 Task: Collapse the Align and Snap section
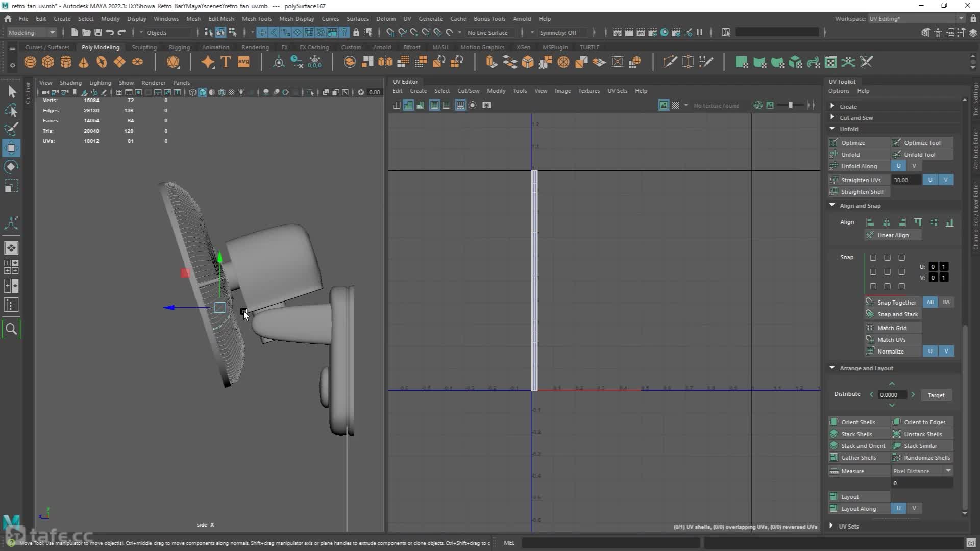[x=832, y=205]
